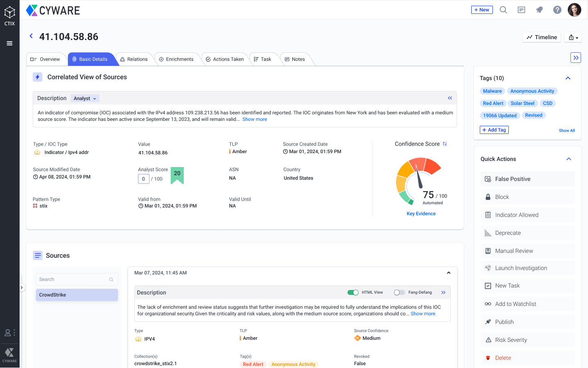Screen dimensions: 588x368
Task: Refresh the Confidence Score
Action: point(445,144)
